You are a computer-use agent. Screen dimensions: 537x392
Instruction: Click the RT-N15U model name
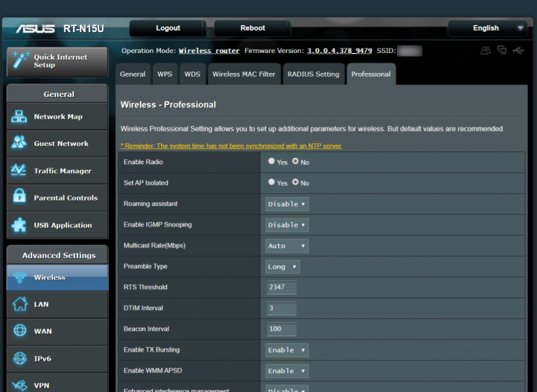(84, 29)
